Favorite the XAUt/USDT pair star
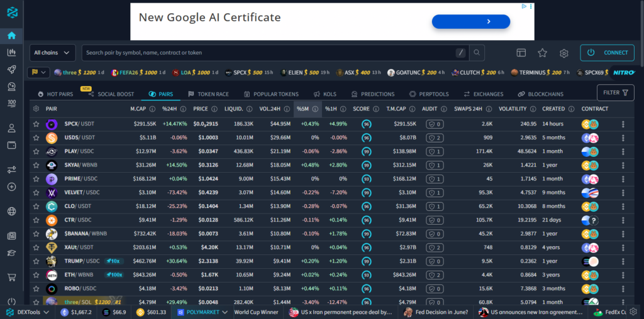644x319 pixels. tap(36, 247)
